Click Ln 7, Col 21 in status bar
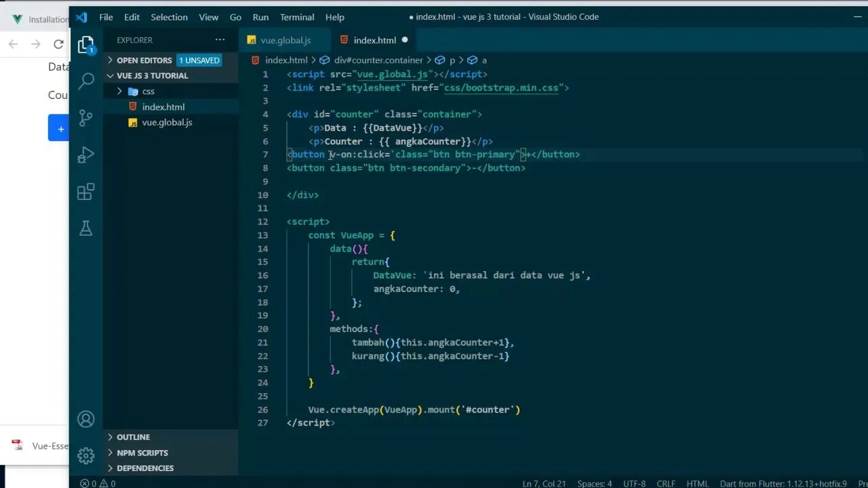The width and height of the screenshot is (868, 488). tap(544, 483)
